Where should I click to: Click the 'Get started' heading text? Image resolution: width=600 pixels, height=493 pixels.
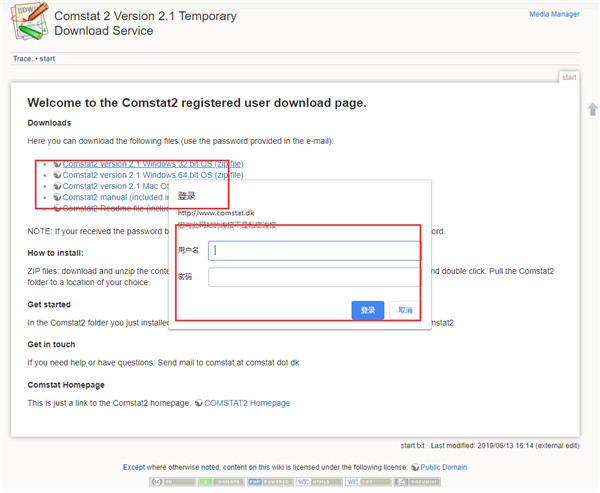pyautogui.click(x=49, y=305)
